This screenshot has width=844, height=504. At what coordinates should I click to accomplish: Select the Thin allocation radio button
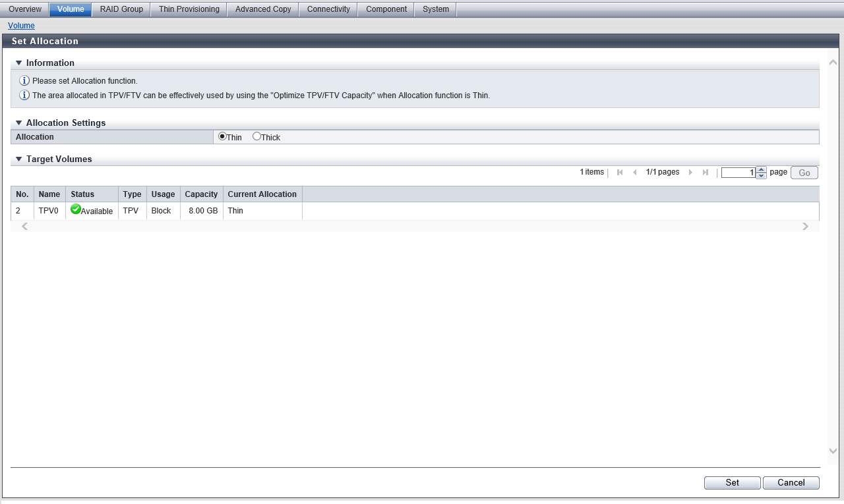tap(222, 136)
